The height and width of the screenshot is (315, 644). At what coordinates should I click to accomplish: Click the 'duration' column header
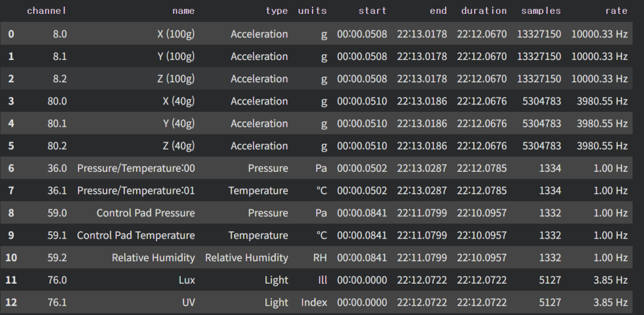tap(483, 11)
